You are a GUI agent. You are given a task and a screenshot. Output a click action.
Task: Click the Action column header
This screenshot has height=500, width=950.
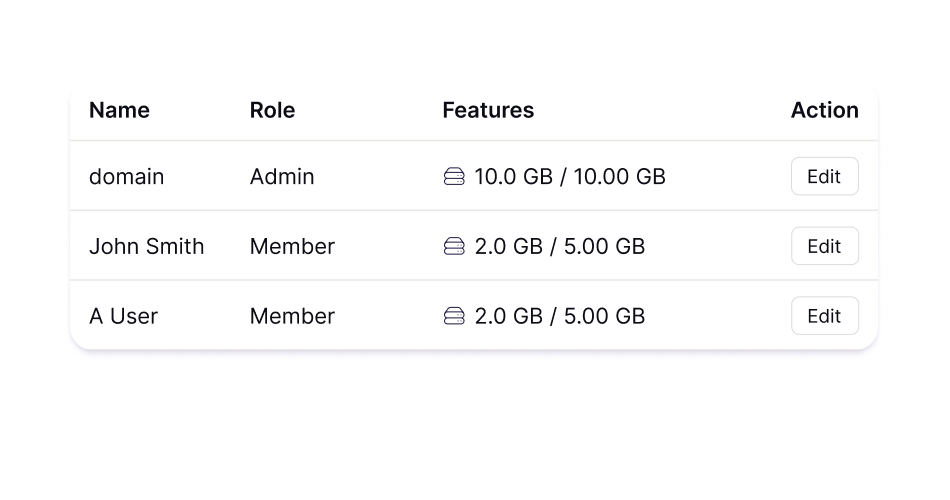tap(824, 110)
